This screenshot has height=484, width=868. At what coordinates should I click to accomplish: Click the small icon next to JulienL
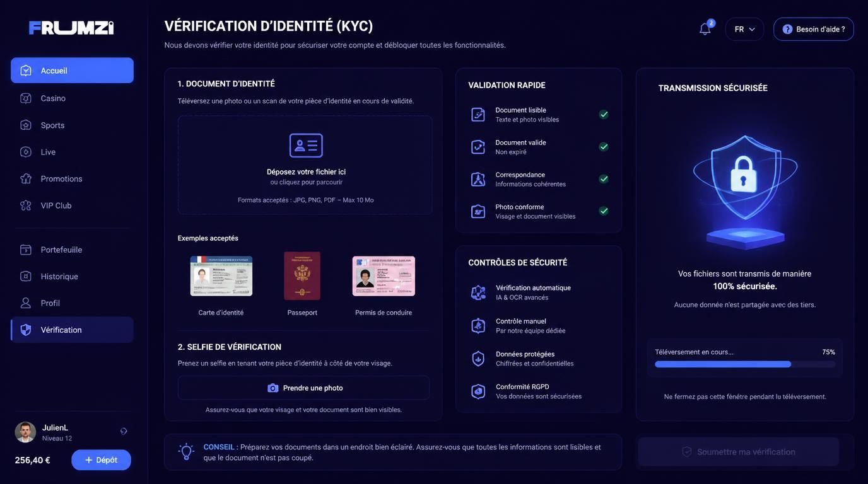pos(124,432)
